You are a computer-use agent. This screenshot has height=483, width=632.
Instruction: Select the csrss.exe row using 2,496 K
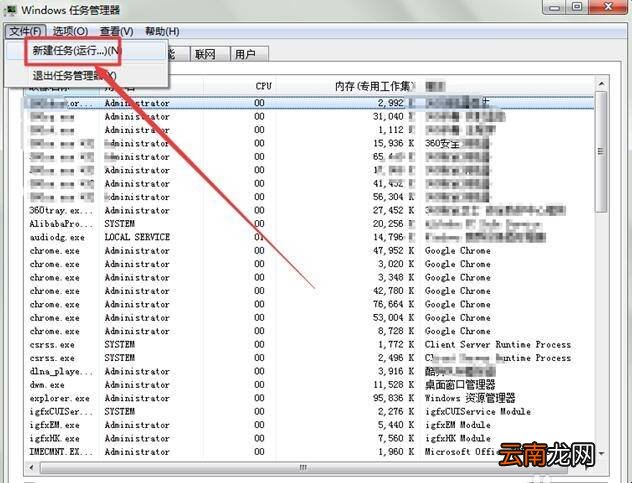pyautogui.click(x=308, y=358)
